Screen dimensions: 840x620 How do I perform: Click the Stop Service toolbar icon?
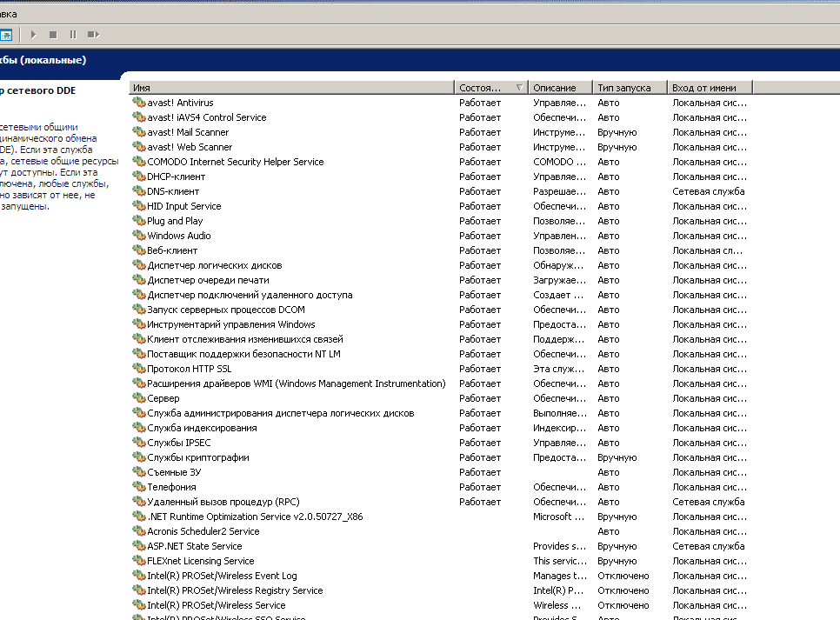click(x=53, y=35)
